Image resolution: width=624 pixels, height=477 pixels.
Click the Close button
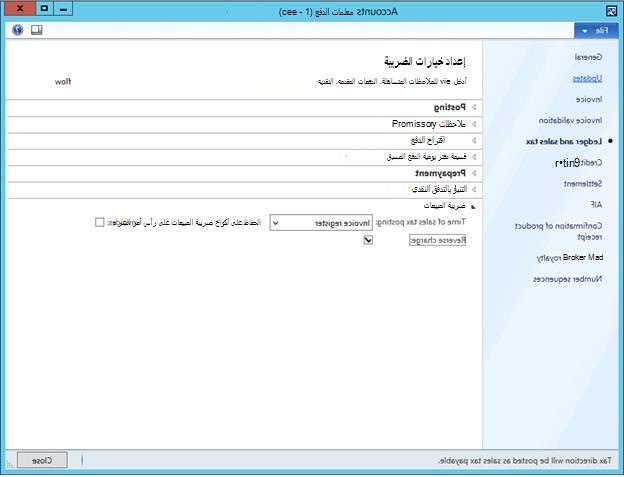point(42,460)
